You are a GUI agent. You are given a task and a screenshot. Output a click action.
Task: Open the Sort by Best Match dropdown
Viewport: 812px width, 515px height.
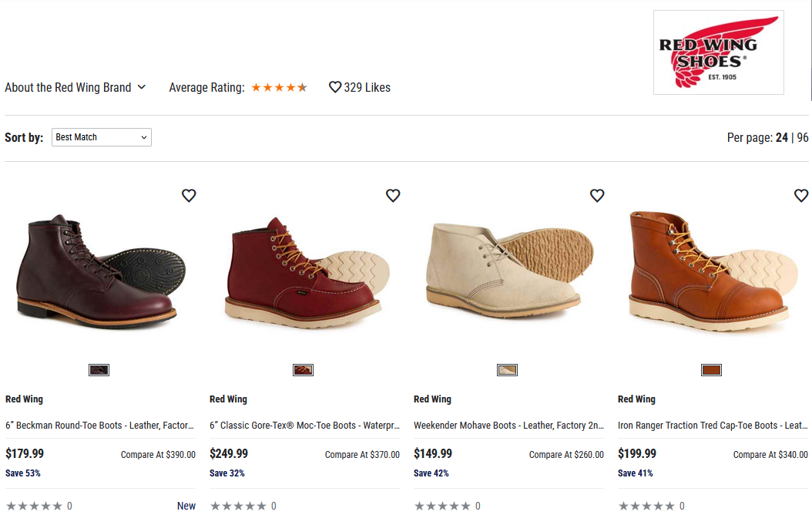point(102,137)
